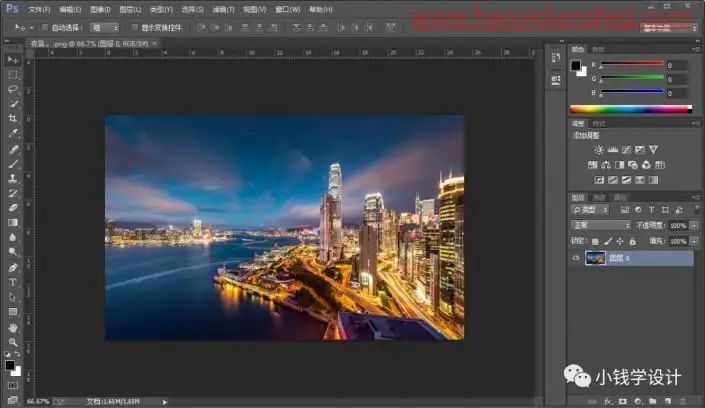705x408 pixels.
Task: Open the layer filter type dropdown
Action: 590,210
